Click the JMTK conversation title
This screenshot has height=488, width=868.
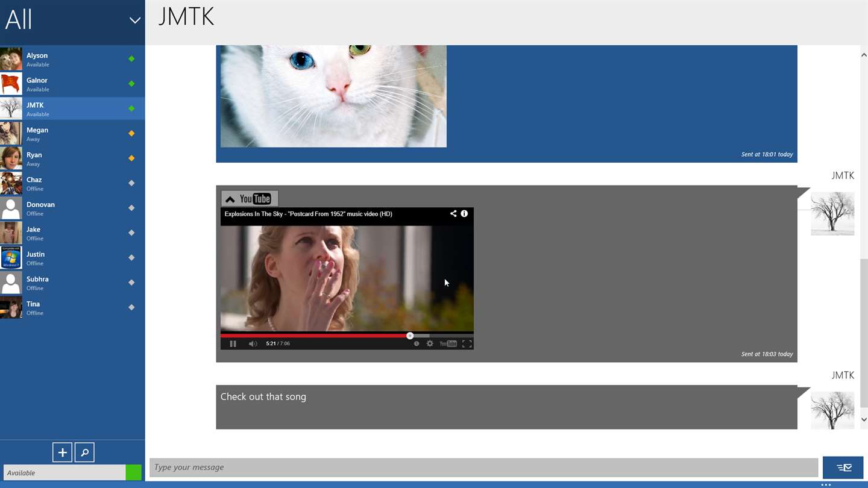(186, 17)
